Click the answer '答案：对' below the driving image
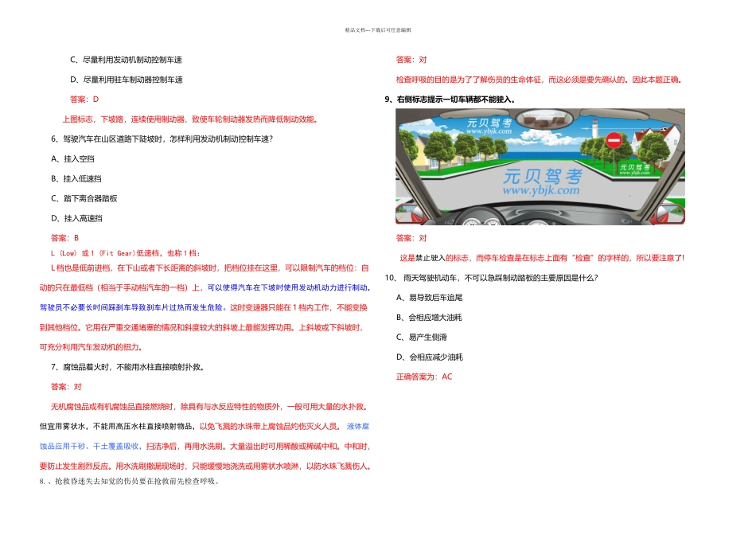Screen dimensions: 756x535 411,238
